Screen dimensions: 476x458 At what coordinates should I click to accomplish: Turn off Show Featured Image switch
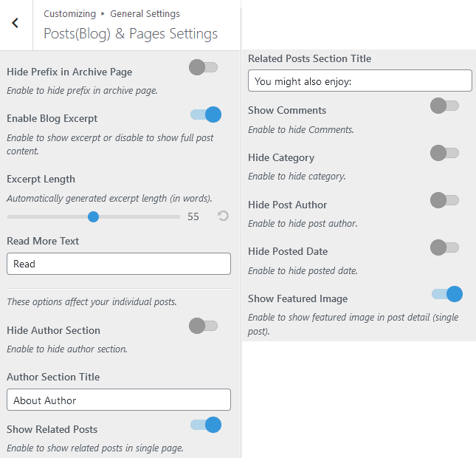pos(447,294)
